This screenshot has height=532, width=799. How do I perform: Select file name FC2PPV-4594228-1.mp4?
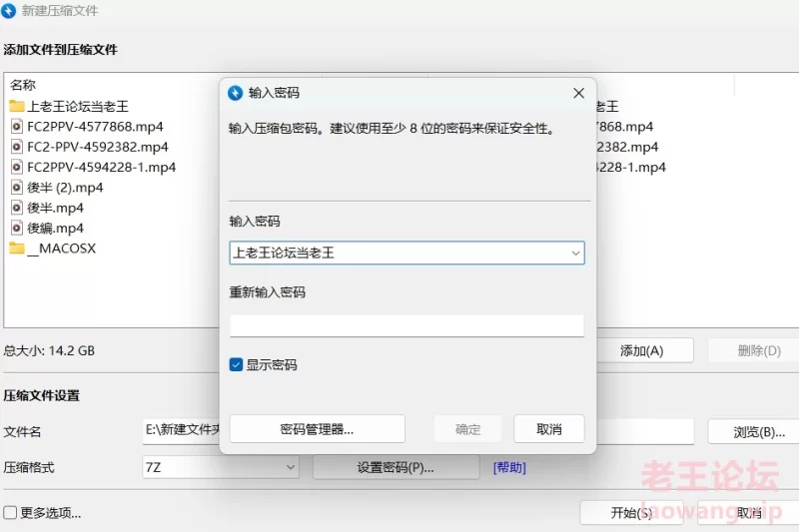(102, 167)
